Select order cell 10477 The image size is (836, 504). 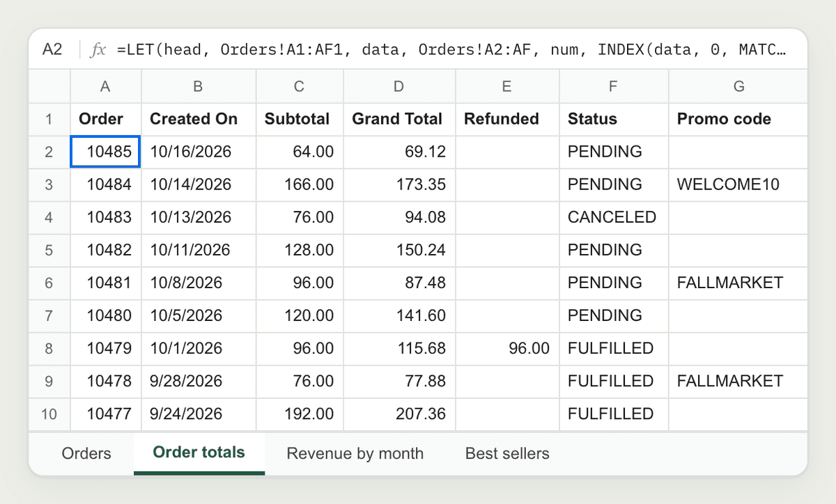pos(106,414)
